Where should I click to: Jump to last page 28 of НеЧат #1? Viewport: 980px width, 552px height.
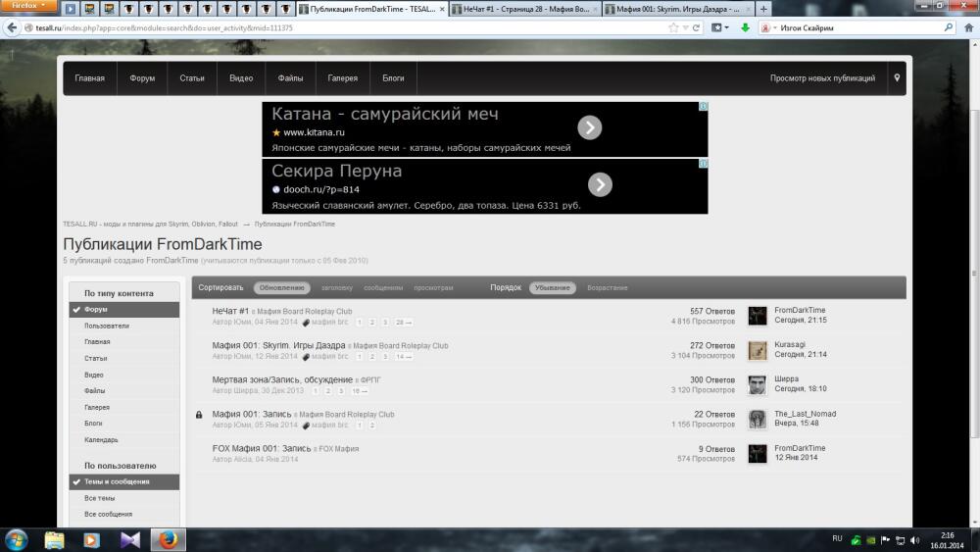pos(403,322)
